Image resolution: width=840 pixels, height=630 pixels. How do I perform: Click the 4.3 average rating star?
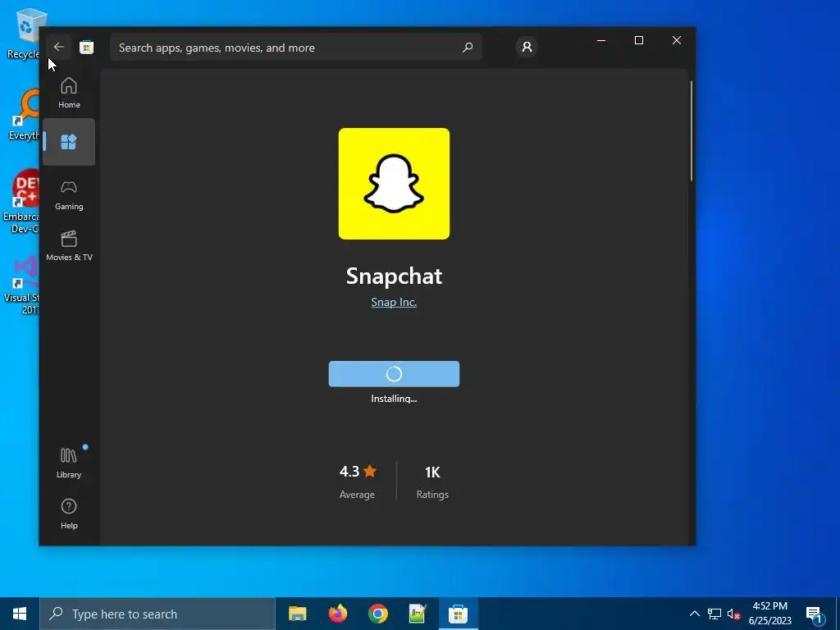pos(370,472)
